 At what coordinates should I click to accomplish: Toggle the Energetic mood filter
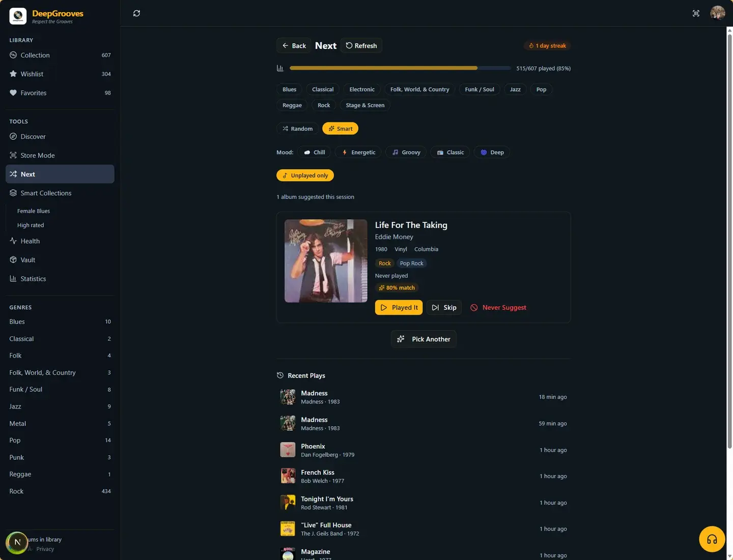coord(358,152)
